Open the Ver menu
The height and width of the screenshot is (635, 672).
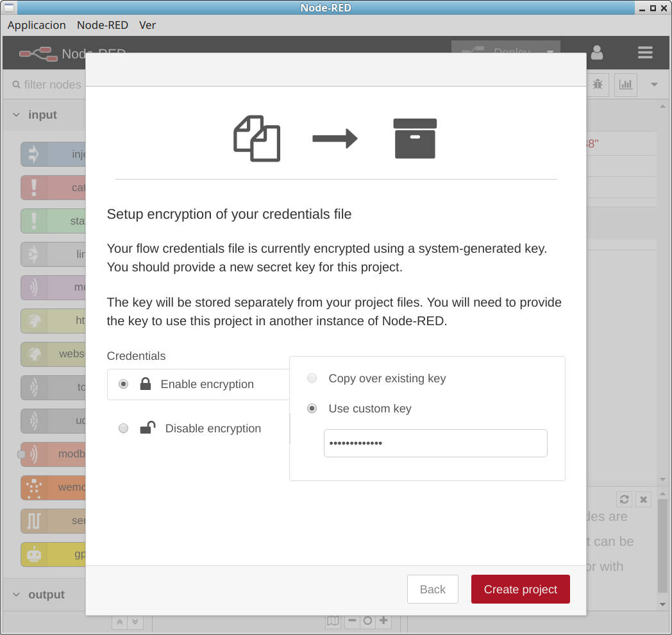click(147, 25)
